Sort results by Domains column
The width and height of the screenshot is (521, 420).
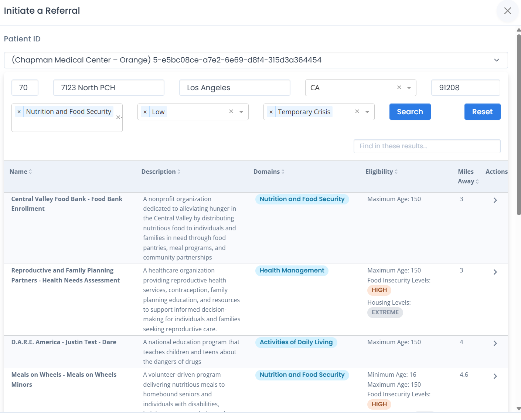point(269,172)
